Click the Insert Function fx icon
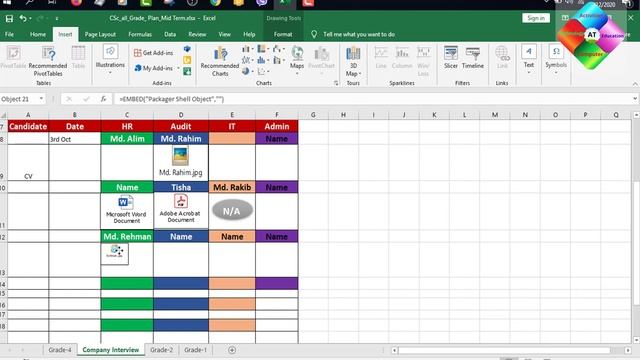 103,99
